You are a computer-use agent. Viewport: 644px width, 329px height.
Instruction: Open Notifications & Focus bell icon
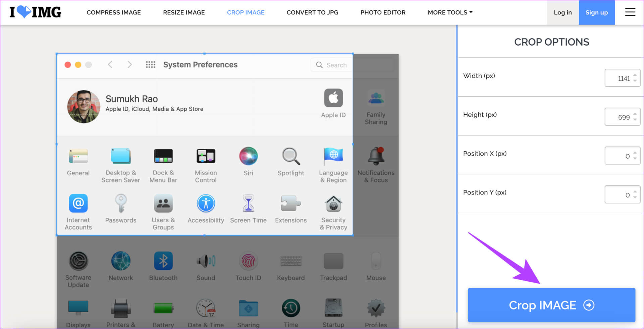(x=376, y=156)
